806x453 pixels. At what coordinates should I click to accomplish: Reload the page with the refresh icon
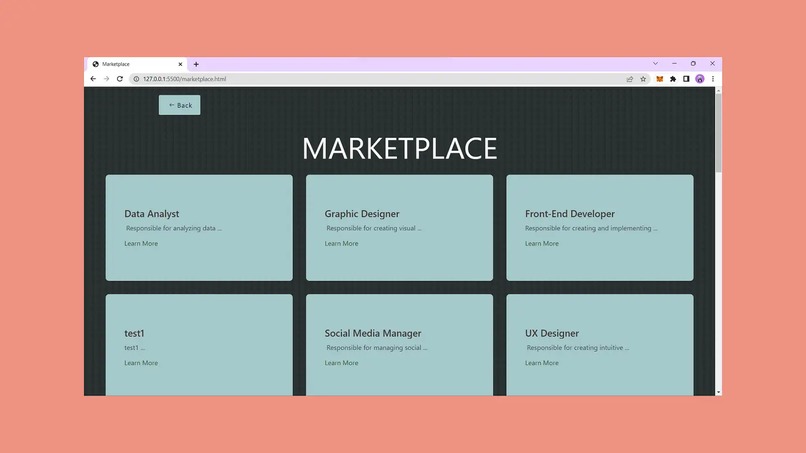[x=120, y=79]
